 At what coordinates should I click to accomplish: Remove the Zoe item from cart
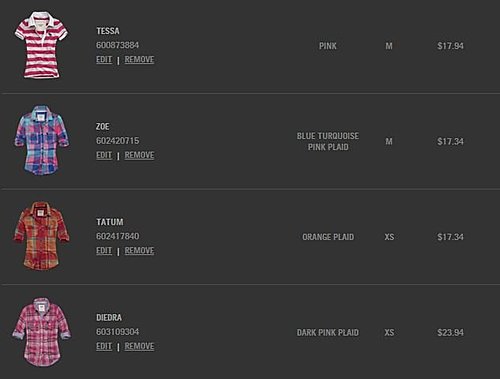click(139, 155)
